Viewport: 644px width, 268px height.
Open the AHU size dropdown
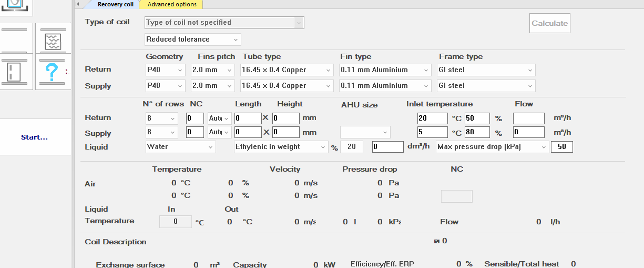365,132
